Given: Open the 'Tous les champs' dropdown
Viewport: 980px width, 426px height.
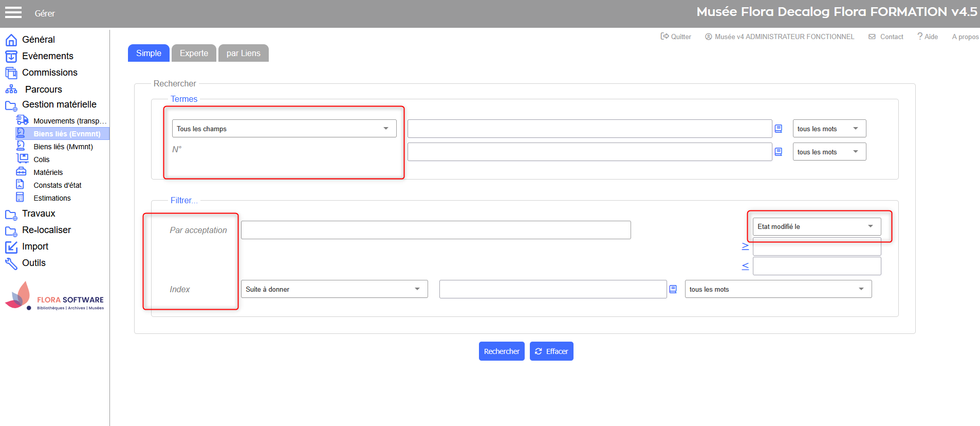Looking at the screenshot, I should 284,129.
